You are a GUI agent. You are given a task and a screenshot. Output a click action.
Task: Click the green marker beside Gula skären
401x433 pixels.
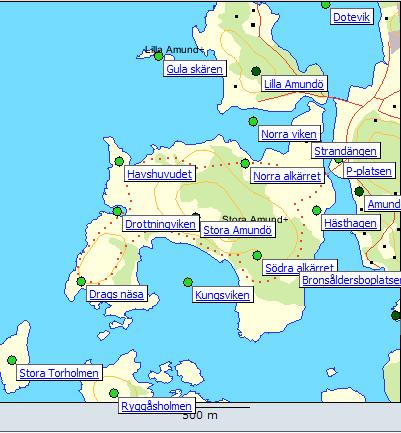click(x=159, y=56)
